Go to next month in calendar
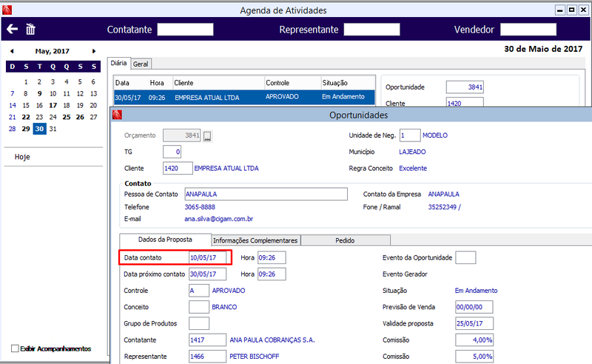The image size is (592, 364). click(x=94, y=51)
